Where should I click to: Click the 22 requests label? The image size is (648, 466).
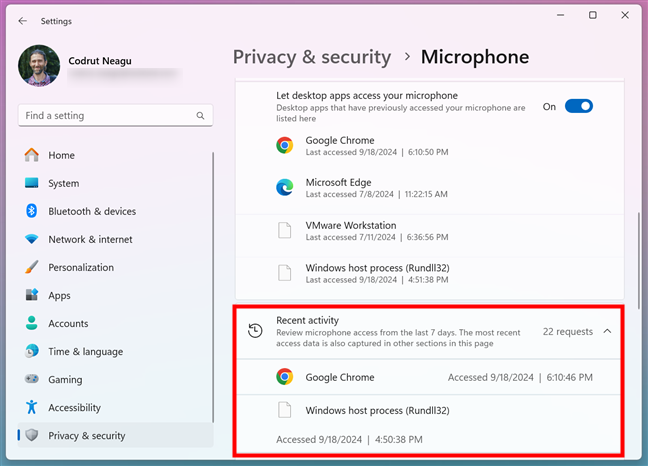tap(567, 331)
